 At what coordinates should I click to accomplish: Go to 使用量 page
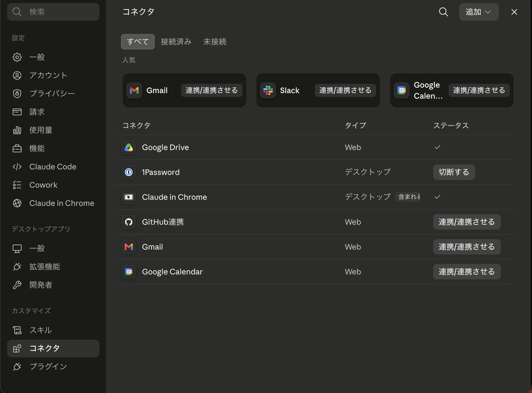[x=53, y=130]
